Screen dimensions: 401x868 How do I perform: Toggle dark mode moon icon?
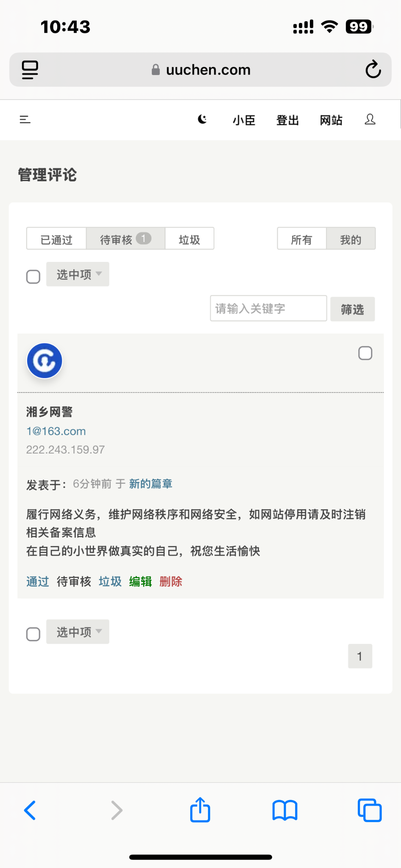click(203, 120)
